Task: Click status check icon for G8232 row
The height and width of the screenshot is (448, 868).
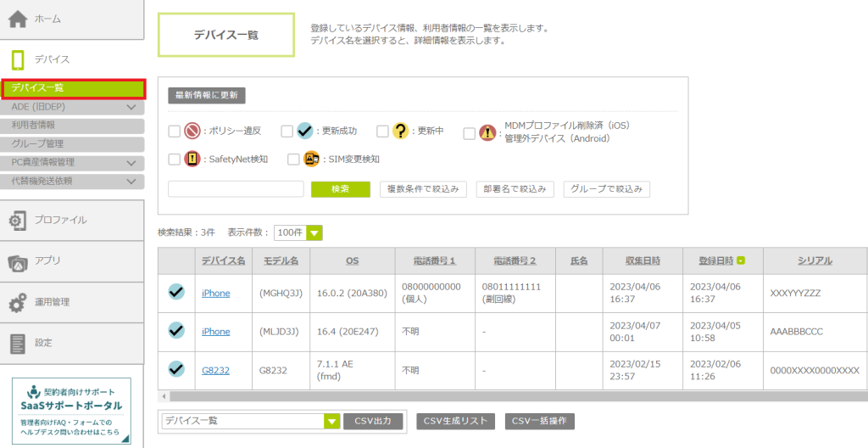Action: coord(176,368)
